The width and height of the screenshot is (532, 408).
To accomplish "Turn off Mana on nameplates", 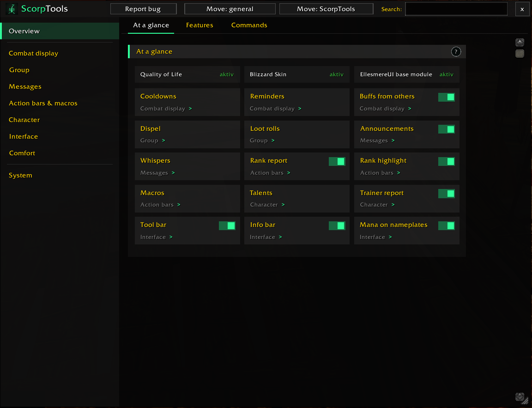I will tap(446, 226).
